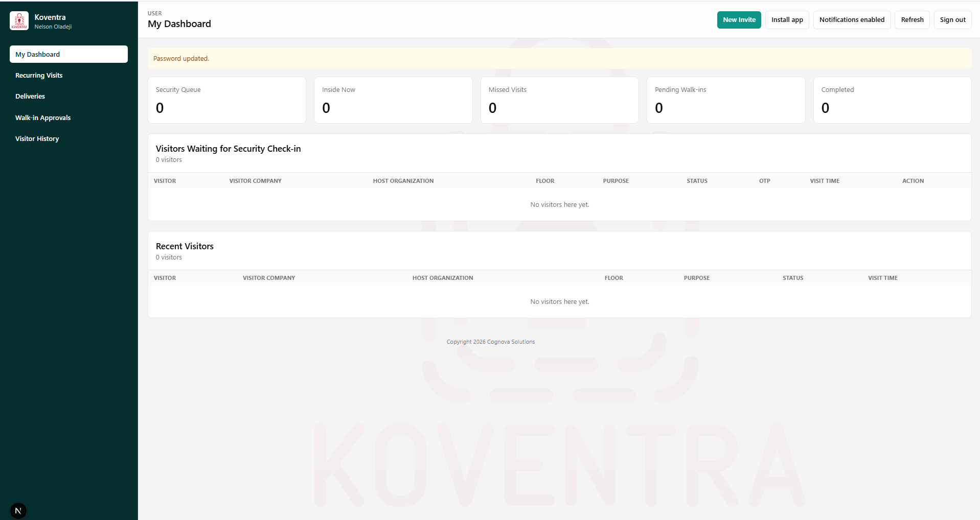Click Nelson Oladeji user name

click(53, 27)
